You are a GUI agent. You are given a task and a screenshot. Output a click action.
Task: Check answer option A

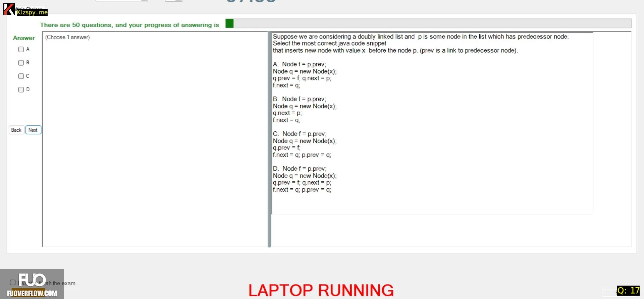[x=21, y=49]
